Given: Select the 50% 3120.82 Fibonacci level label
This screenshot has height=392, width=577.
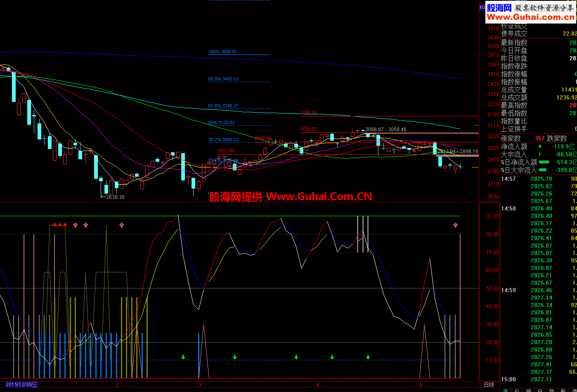Looking at the screenshot, I should (x=222, y=123).
